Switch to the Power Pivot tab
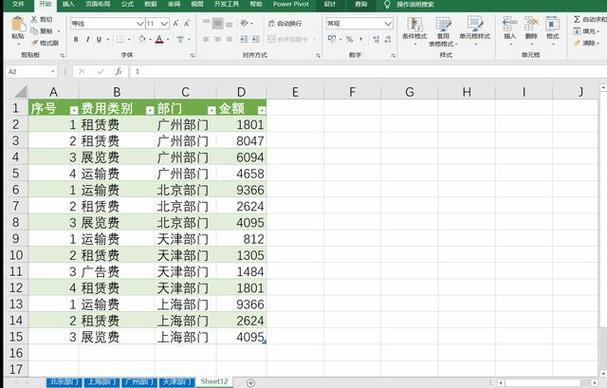This screenshot has height=388, width=607. [291, 4]
